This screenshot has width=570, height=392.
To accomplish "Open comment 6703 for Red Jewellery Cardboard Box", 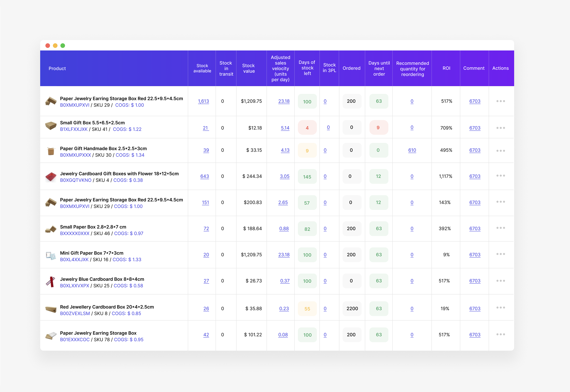I will pos(475,308).
